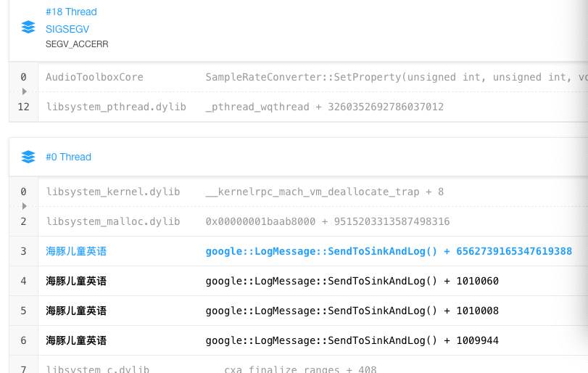This screenshot has height=373, width=588.
Task: Select the SendToSinkAndLog + 1010008 frame
Action: pyautogui.click(x=352, y=311)
